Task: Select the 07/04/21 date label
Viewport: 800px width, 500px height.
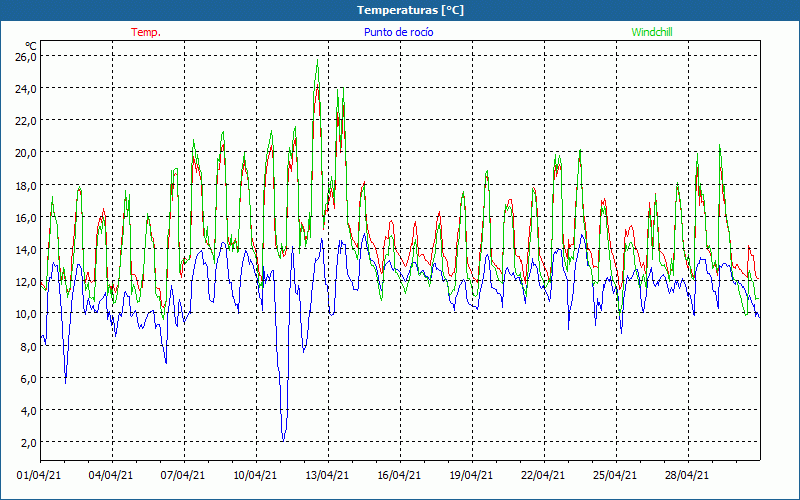Action: pyautogui.click(x=183, y=475)
